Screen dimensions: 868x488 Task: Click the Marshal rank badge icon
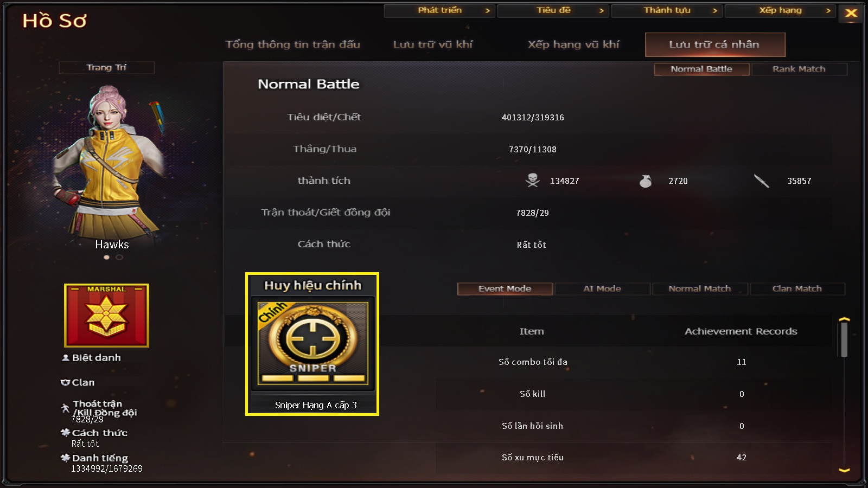point(106,315)
